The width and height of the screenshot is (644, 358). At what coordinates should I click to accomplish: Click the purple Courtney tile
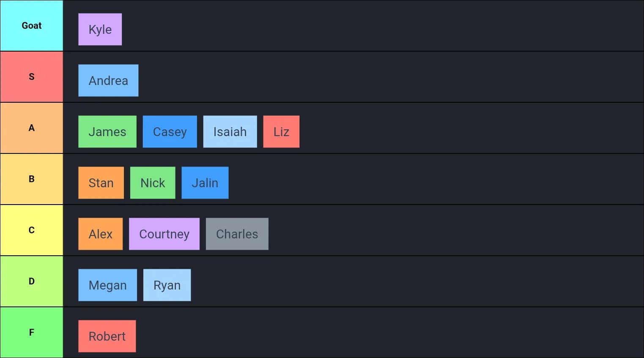coord(164,234)
